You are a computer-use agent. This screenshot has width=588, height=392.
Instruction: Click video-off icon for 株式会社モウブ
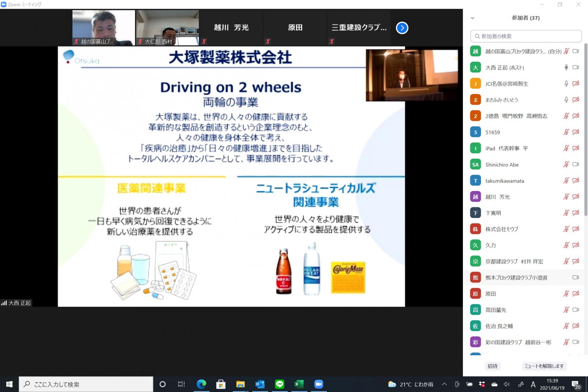(576, 229)
